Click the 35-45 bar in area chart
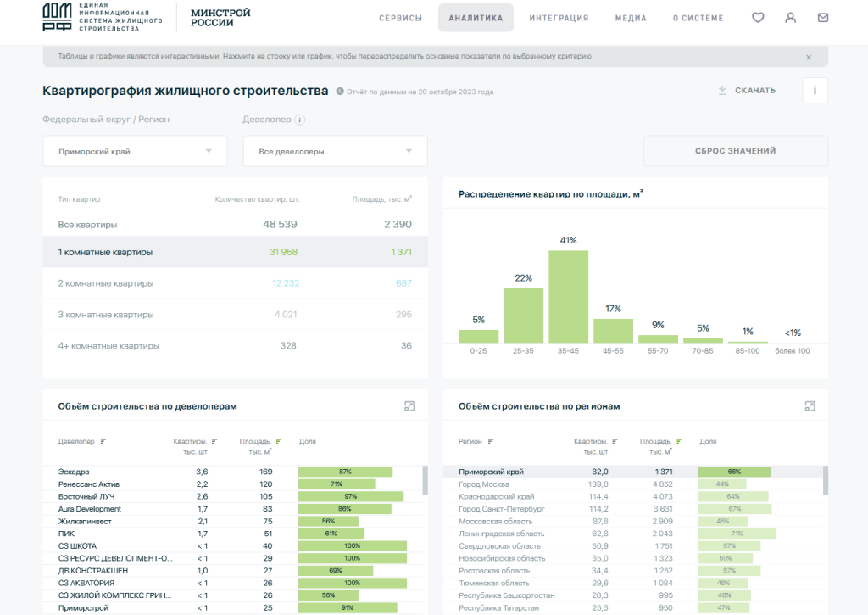This screenshot has height=615, width=868. 568,297
